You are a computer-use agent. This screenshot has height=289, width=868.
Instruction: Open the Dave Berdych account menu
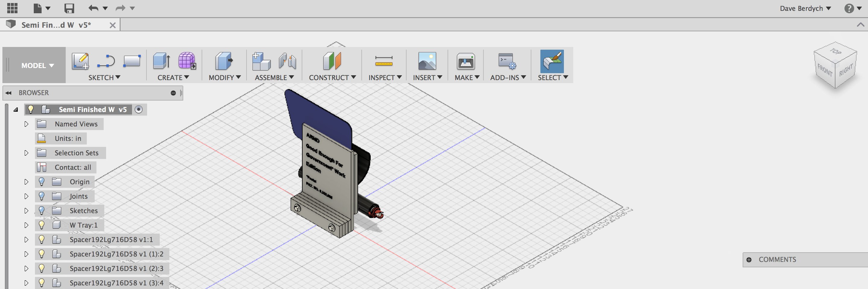point(805,8)
